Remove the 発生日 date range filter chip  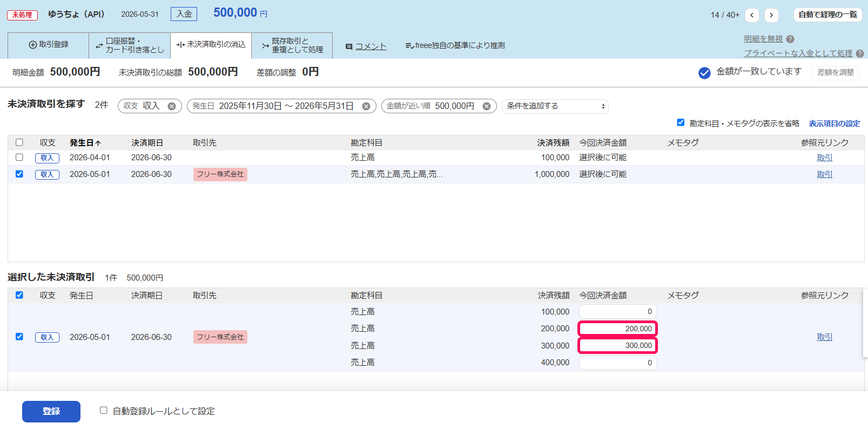[366, 106]
